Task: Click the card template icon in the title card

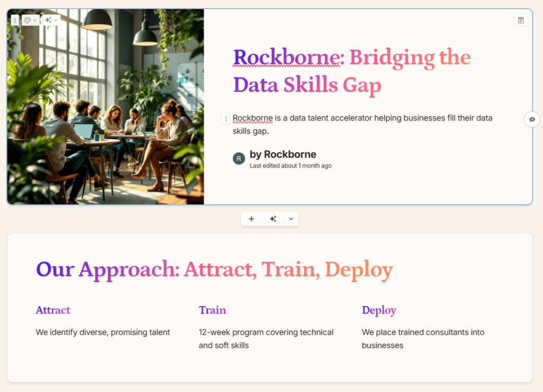Action: (x=521, y=21)
